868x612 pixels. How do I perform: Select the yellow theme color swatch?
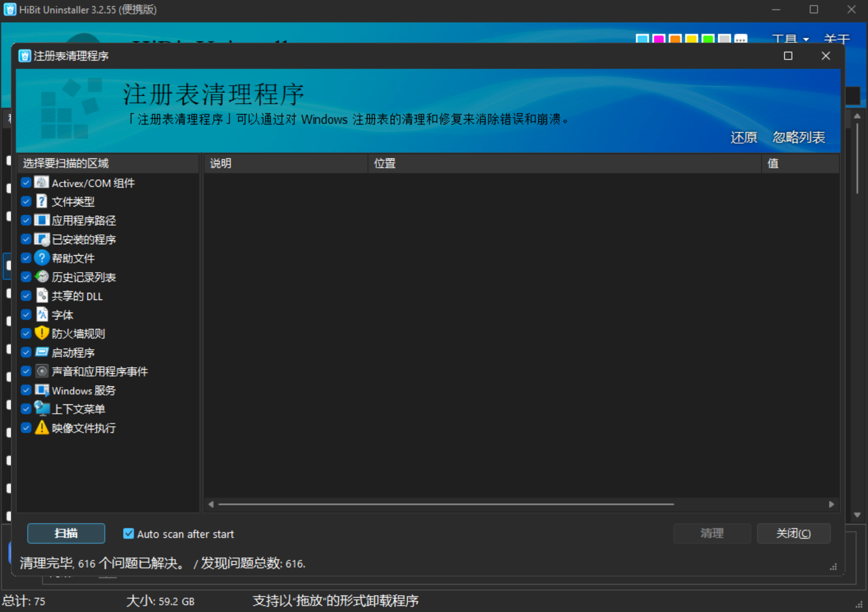coord(691,39)
